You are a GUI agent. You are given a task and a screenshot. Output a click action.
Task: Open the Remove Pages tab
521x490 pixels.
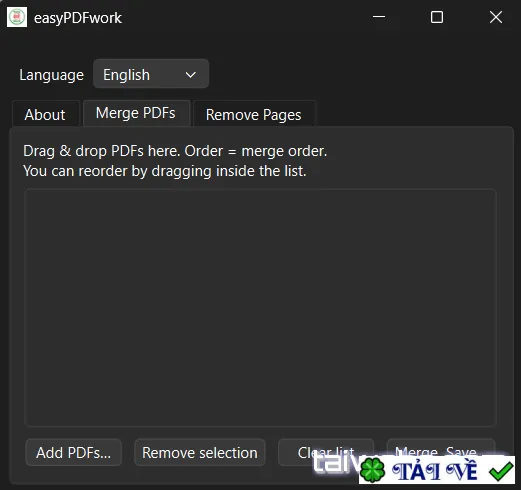point(254,114)
